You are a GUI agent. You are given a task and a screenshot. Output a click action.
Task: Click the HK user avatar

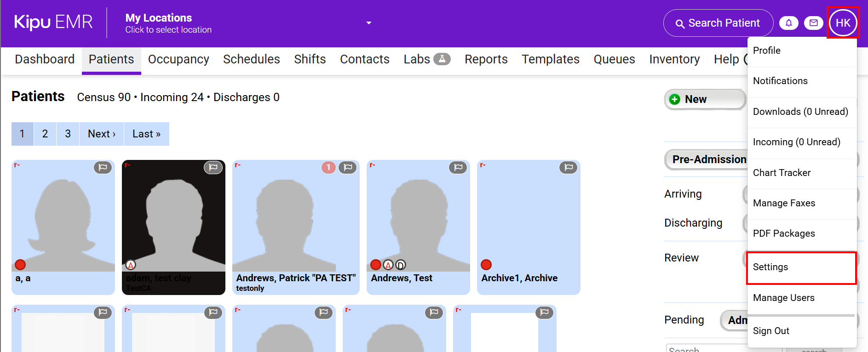point(843,23)
